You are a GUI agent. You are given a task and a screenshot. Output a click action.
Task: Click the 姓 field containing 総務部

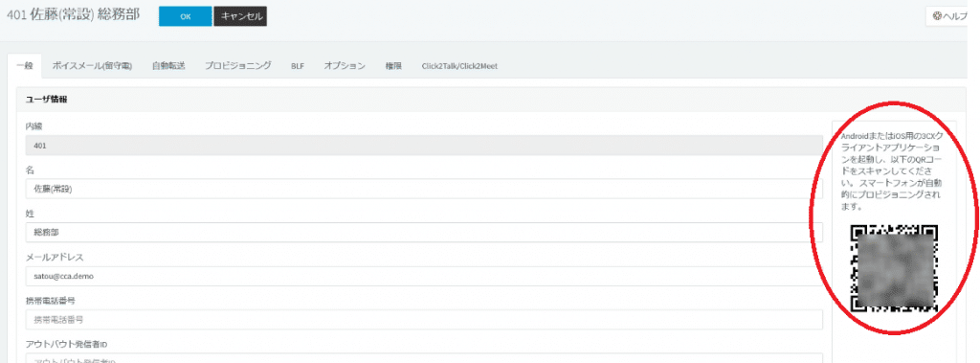coord(424,232)
